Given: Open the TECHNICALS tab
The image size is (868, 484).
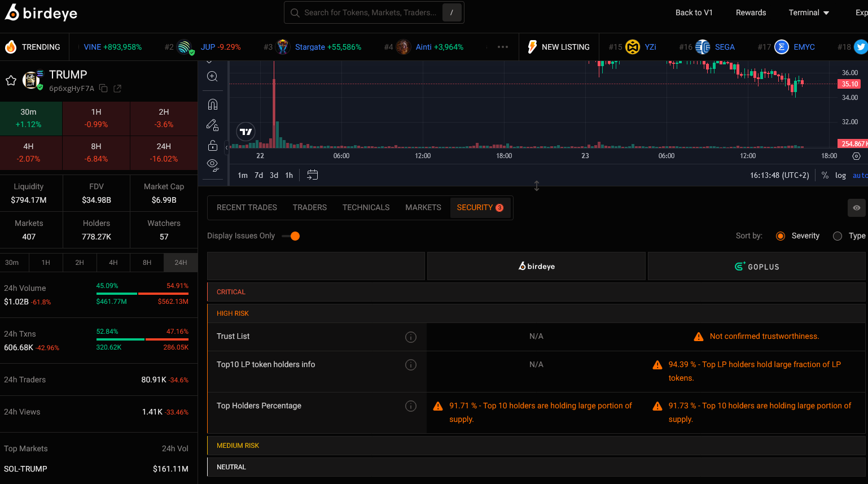Looking at the screenshot, I should pos(366,207).
